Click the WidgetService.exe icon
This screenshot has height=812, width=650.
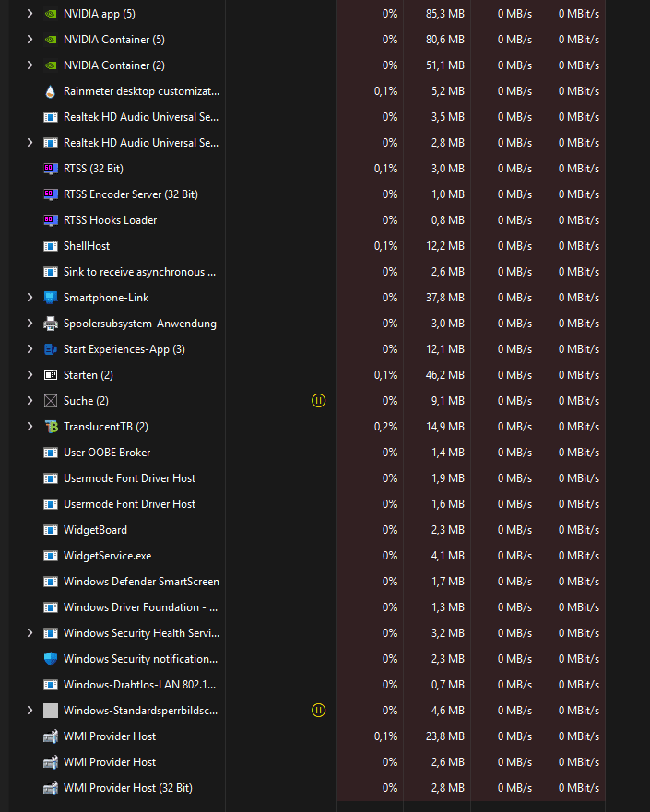(x=50, y=556)
